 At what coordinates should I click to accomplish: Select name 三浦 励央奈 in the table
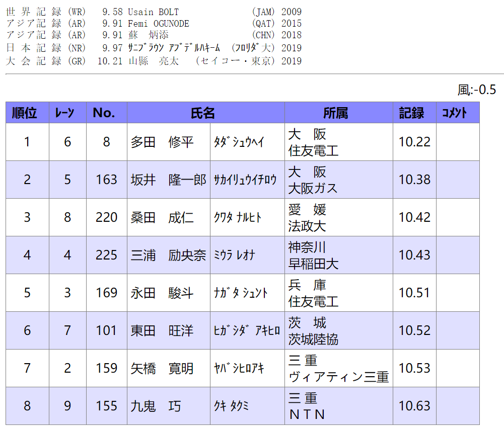coord(168,255)
